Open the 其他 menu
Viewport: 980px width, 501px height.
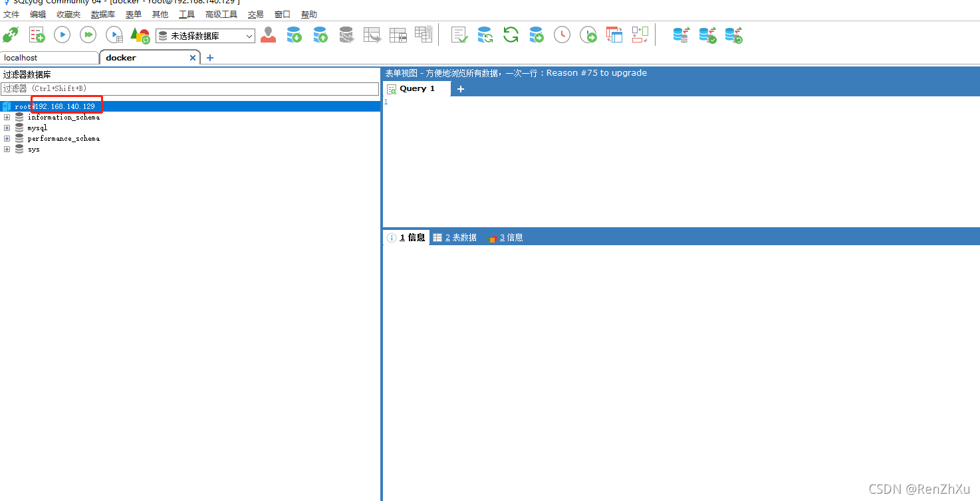(x=160, y=14)
